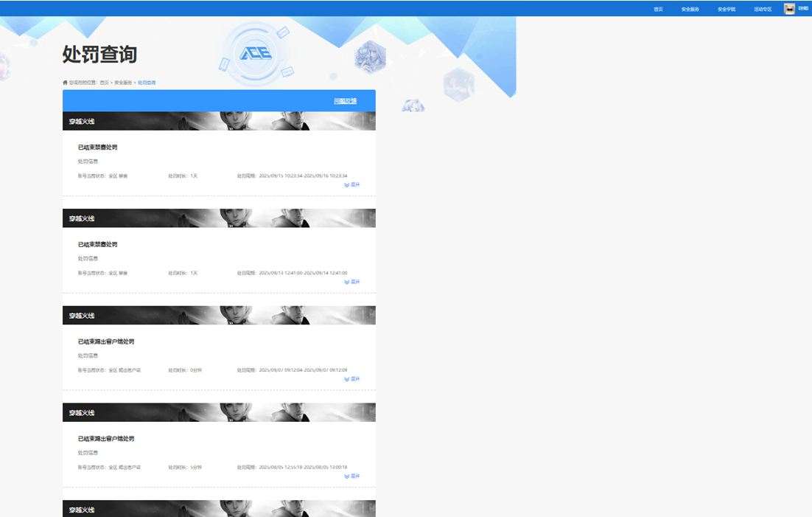Viewport: 812px width, 517px height.
Task: Open the 活动专区 navigation item
Action: point(763,9)
